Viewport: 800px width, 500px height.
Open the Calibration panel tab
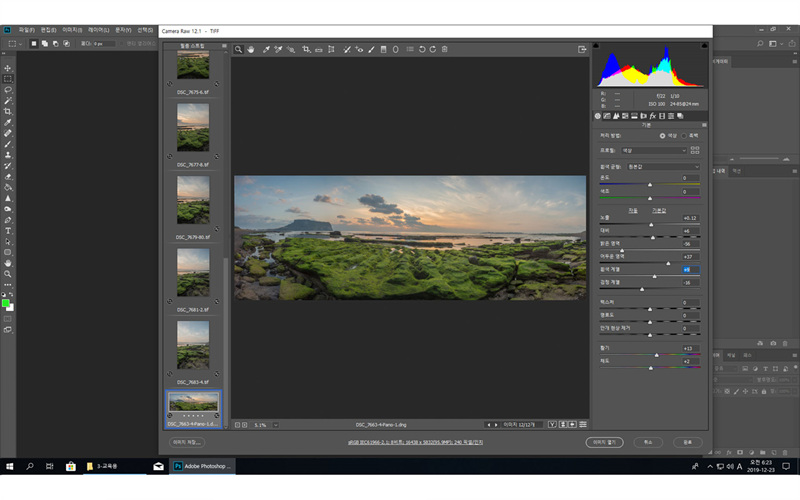[x=662, y=116]
